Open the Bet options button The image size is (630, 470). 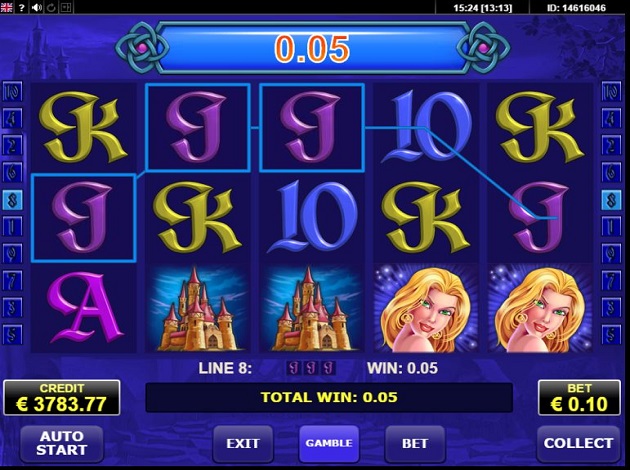(415, 443)
